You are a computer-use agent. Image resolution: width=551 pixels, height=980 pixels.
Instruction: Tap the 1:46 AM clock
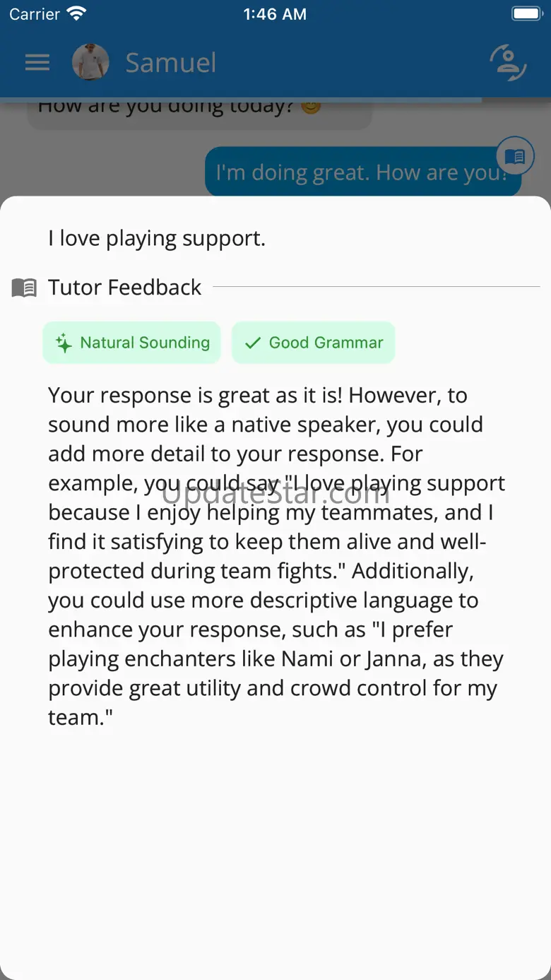click(x=275, y=14)
